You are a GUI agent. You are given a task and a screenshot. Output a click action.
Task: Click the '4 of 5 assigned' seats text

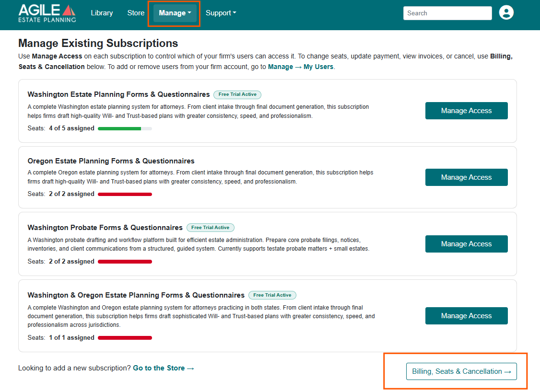coord(71,128)
